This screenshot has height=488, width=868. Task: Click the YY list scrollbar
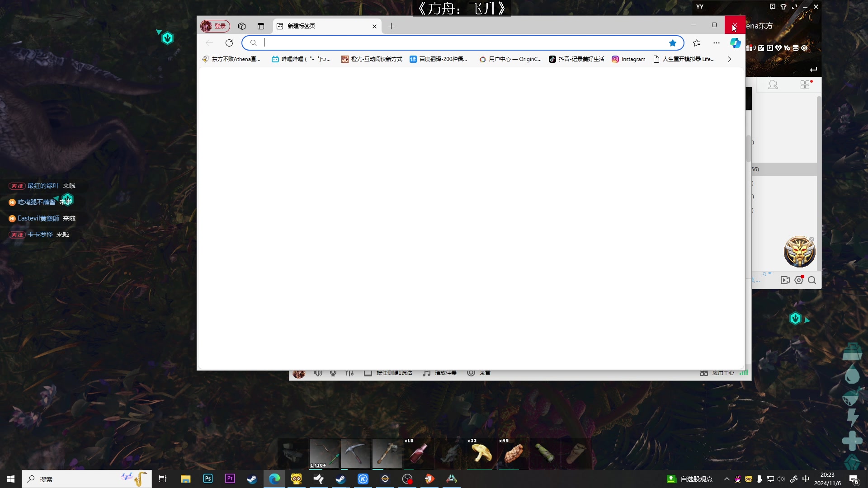[819, 183]
